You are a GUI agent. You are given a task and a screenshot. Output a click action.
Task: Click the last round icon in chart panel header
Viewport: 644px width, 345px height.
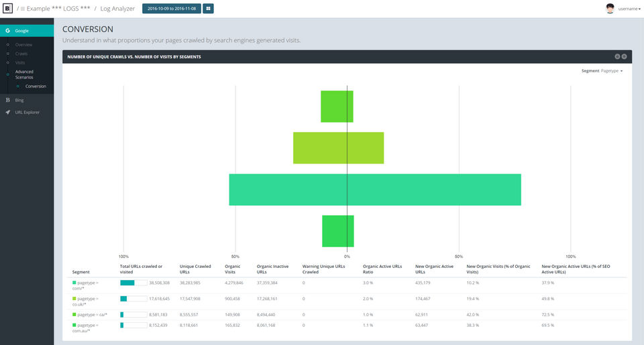click(x=624, y=57)
